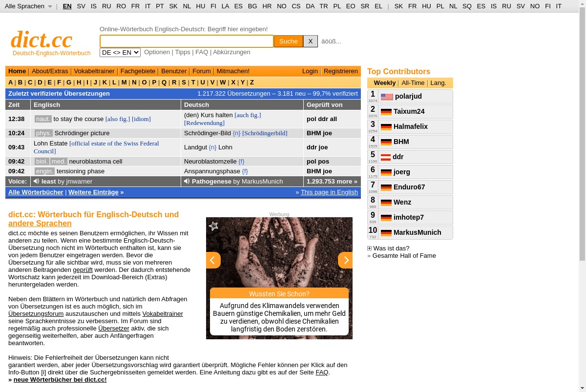Viewport: 586px width, 392px height.
Task: Show special characters äöüß...
Action: [331, 41]
